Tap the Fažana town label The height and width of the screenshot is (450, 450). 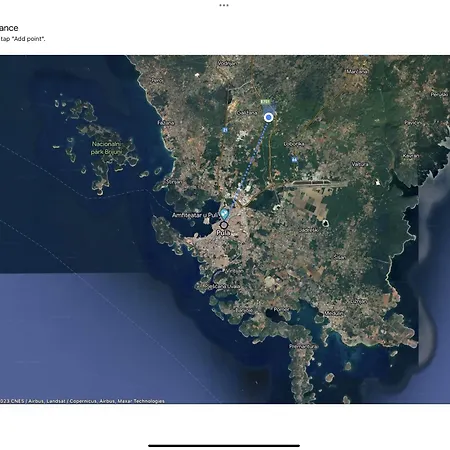(x=166, y=123)
